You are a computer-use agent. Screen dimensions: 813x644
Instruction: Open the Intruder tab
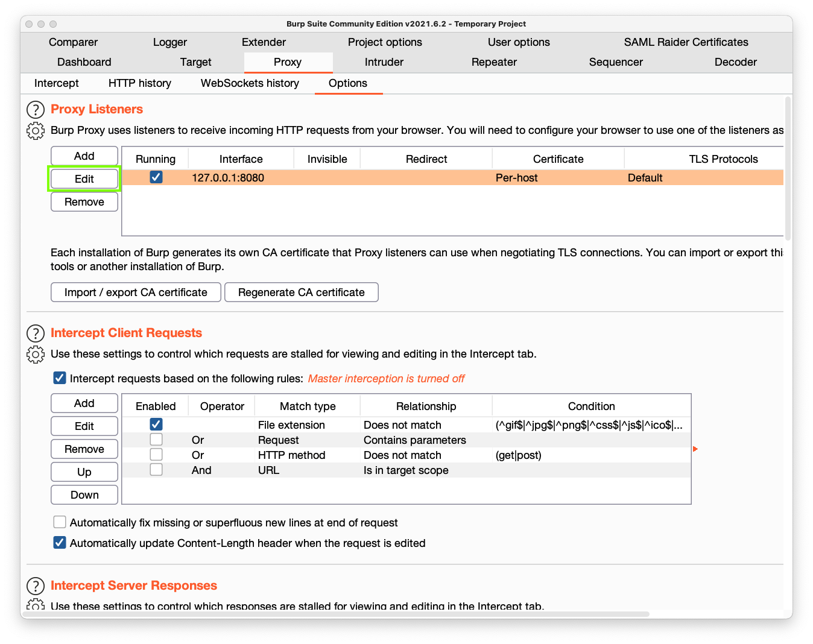[x=384, y=62]
